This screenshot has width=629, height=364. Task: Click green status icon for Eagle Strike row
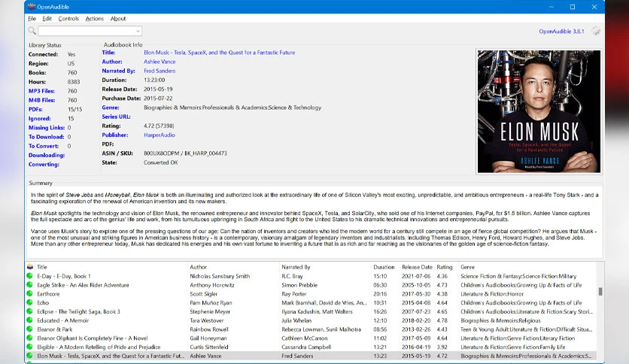point(29,284)
